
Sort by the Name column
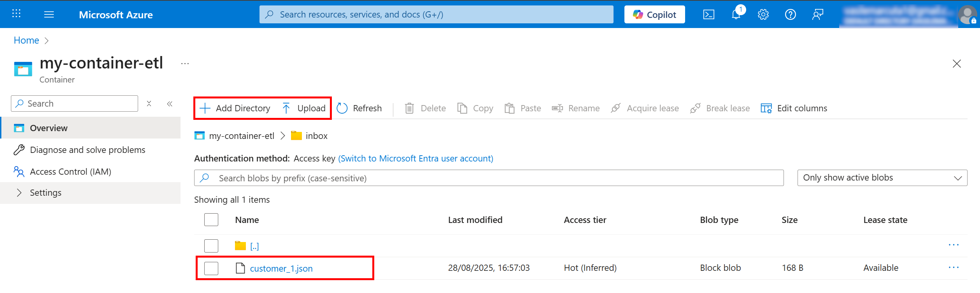247,220
